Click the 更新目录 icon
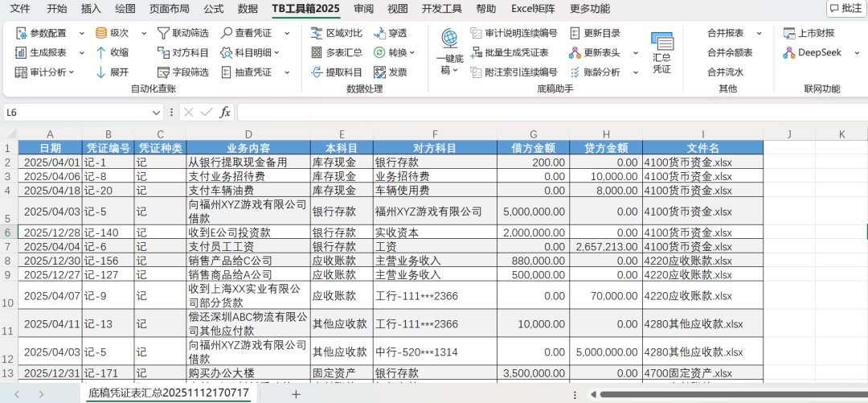868x403 pixels. [x=575, y=33]
